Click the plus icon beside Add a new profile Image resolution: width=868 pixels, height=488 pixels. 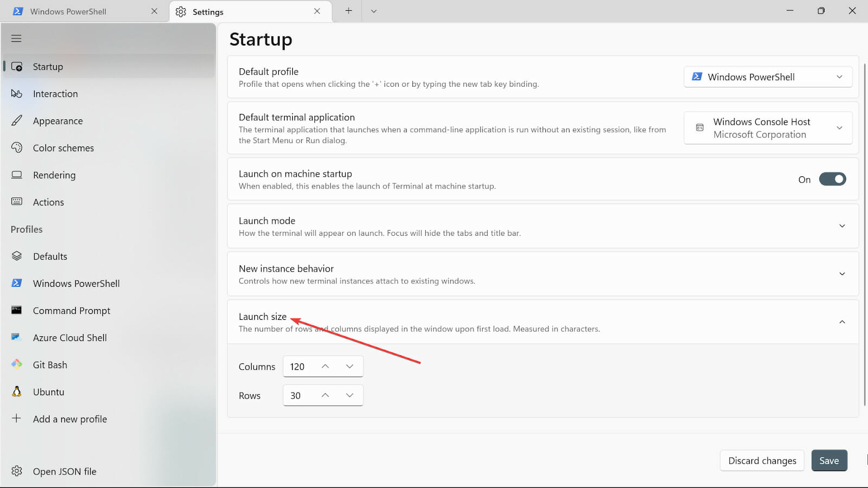tap(17, 418)
